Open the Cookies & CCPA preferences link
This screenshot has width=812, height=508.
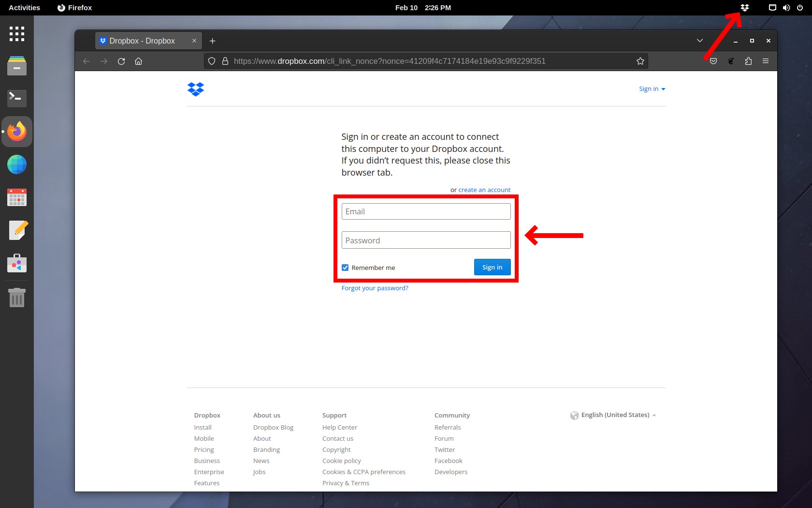click(364, 472)
